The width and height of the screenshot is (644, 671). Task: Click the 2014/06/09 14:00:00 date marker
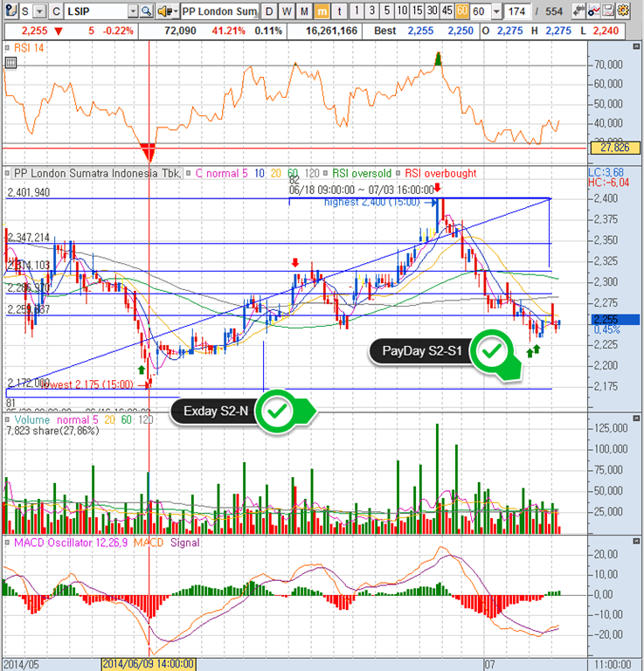coord(149,664)
